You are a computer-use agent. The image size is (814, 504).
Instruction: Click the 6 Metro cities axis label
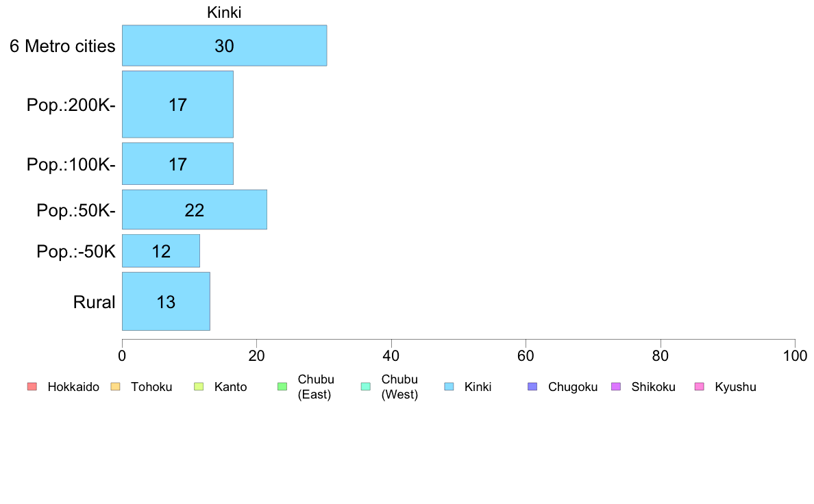62,46
